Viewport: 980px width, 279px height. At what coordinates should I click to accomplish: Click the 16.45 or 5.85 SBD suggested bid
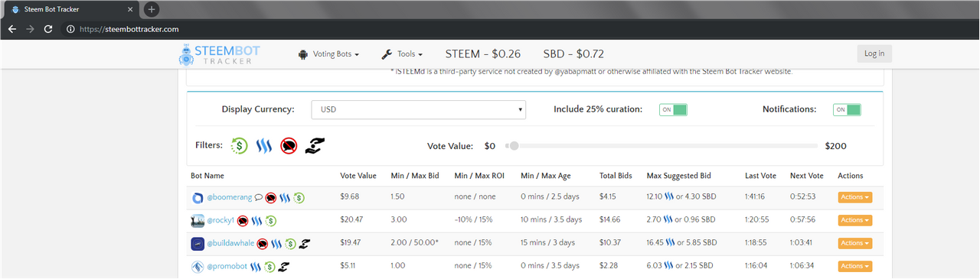[x=681, y=243]
